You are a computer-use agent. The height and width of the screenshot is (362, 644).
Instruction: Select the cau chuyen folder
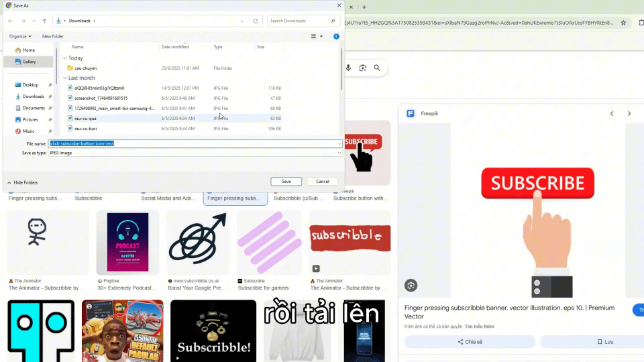85,68
